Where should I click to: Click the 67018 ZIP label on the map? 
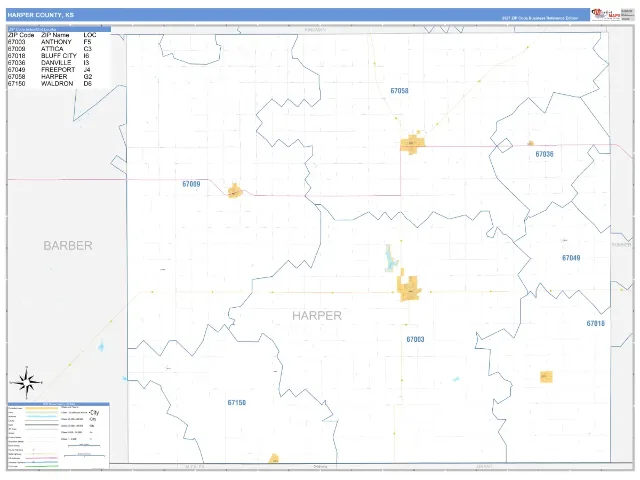pyautogui.click(x=596, y=323)
